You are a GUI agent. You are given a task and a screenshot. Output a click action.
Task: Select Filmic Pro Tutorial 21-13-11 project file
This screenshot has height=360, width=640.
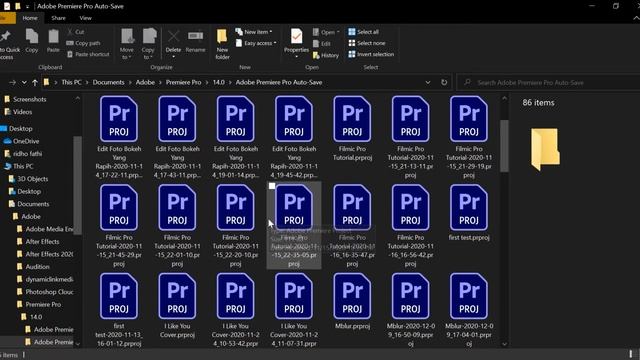tap(411, 137)
